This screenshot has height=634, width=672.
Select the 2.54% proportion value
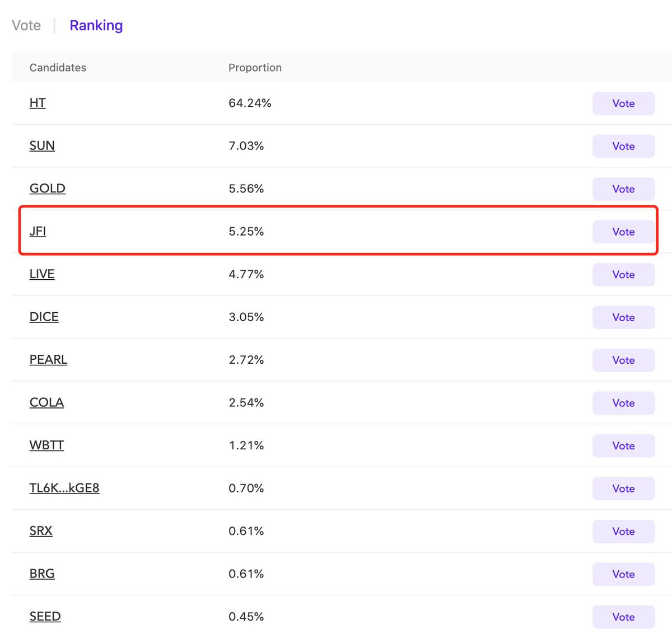pyautogui.click(x=246, y=402)
